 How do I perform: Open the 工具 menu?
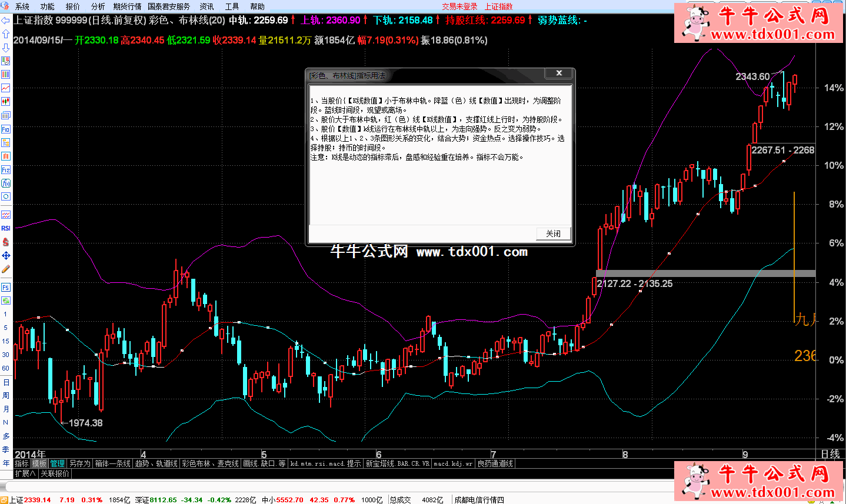(232, 6)
